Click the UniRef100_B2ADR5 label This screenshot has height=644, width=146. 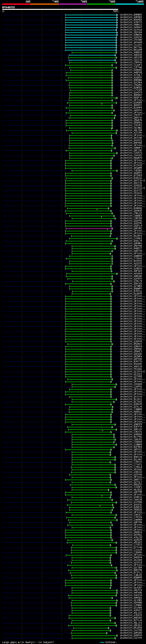click(131, 103)
